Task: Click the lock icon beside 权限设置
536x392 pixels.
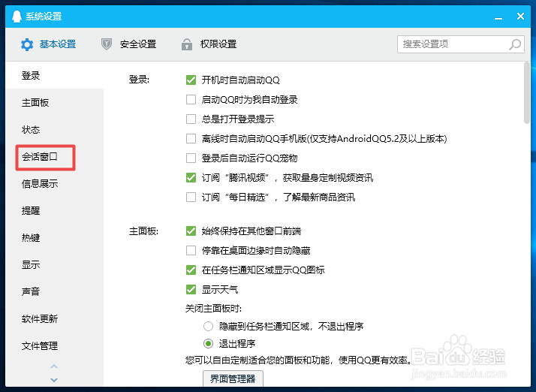Action: (x=187, y=44)
